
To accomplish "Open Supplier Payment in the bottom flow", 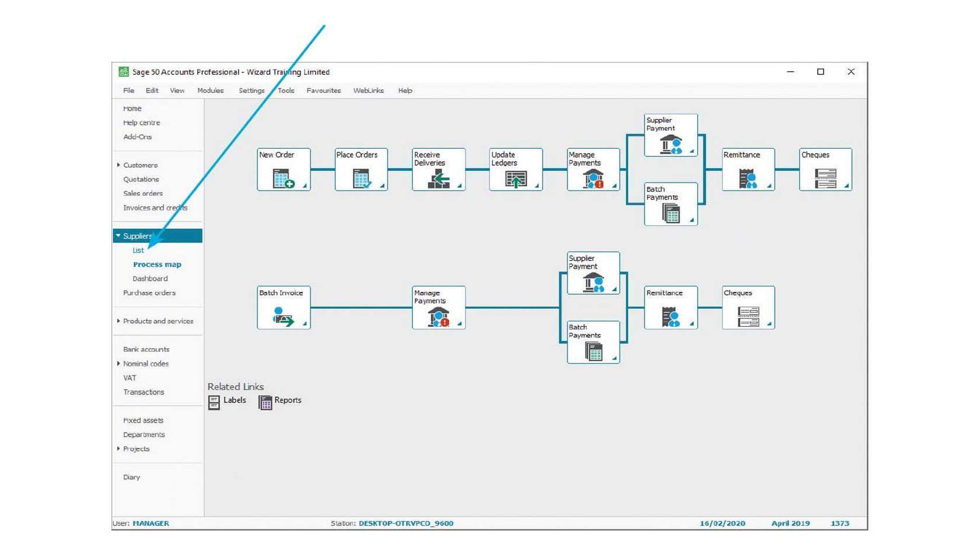I will tap(593, 273).
